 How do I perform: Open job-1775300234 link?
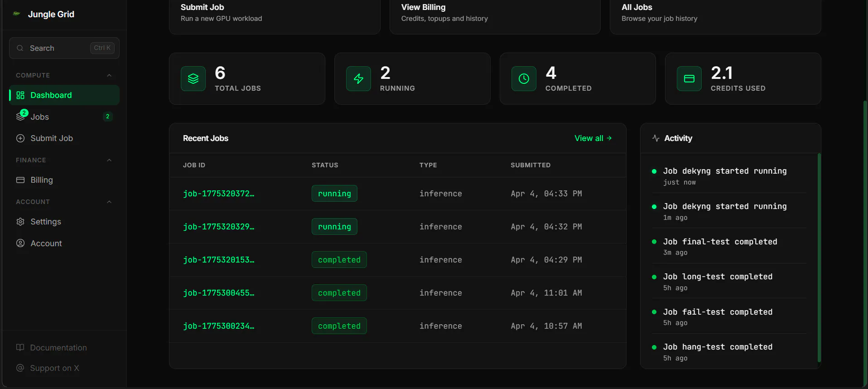tap(219, 326)
